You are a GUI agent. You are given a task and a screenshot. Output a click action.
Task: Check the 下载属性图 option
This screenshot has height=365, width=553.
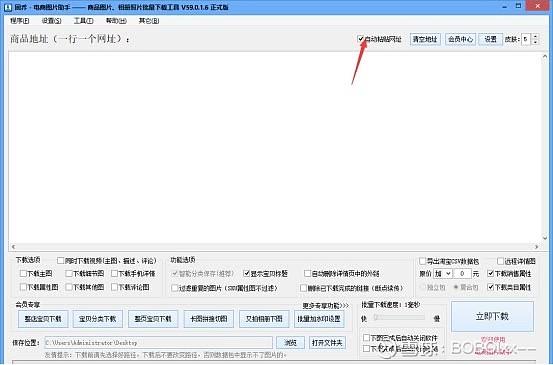(x=23, y=287)
